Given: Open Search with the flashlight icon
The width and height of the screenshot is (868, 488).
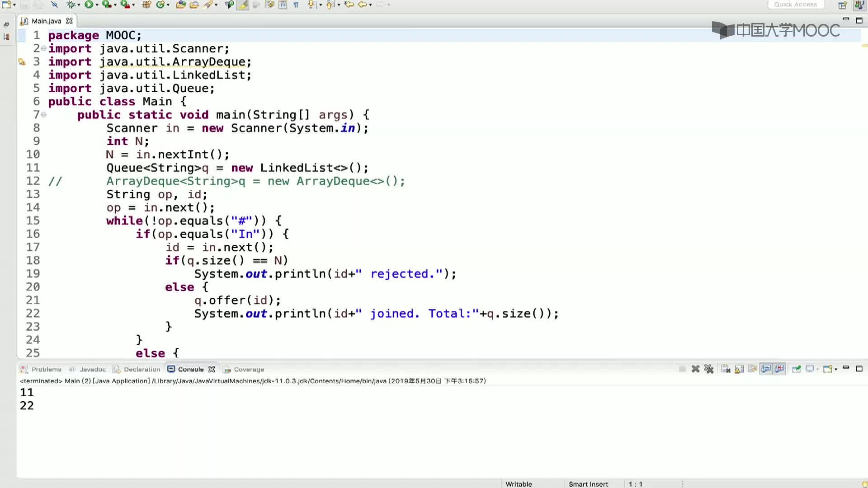Looking at the screenshot, I should click(208, 5).
